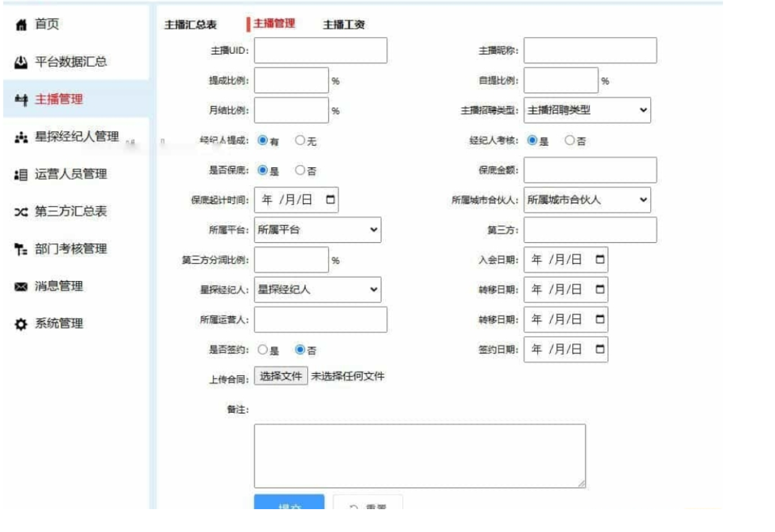Select 是 for 经纪人考核

(x=532, y=140)
